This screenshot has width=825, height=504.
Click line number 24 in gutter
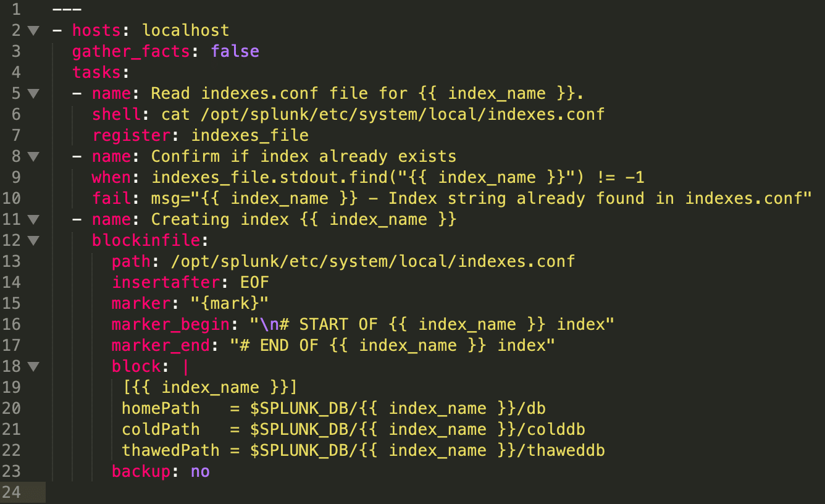[11, 492]
